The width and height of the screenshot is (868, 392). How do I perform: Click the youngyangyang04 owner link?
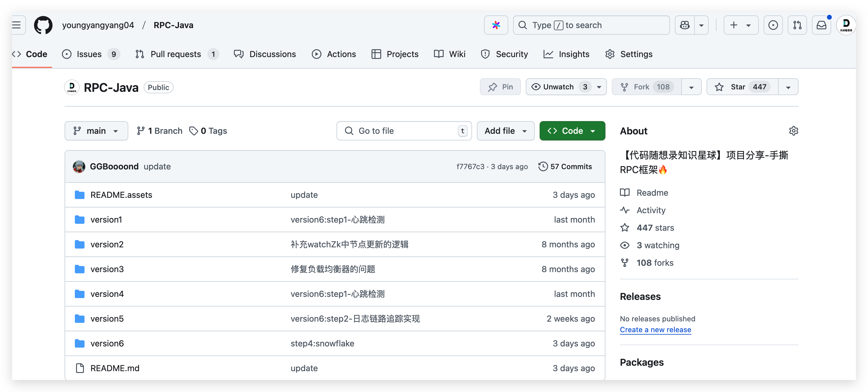98,25
